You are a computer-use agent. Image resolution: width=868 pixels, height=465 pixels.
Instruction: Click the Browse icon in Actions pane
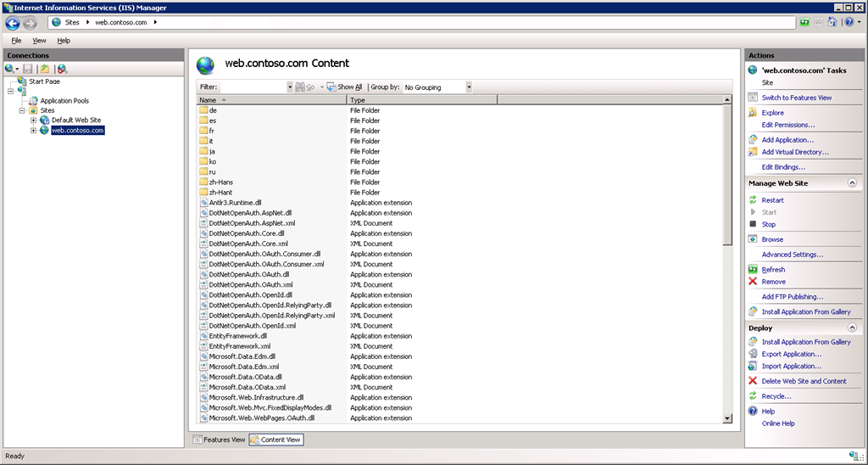click(x=753, y=239)
